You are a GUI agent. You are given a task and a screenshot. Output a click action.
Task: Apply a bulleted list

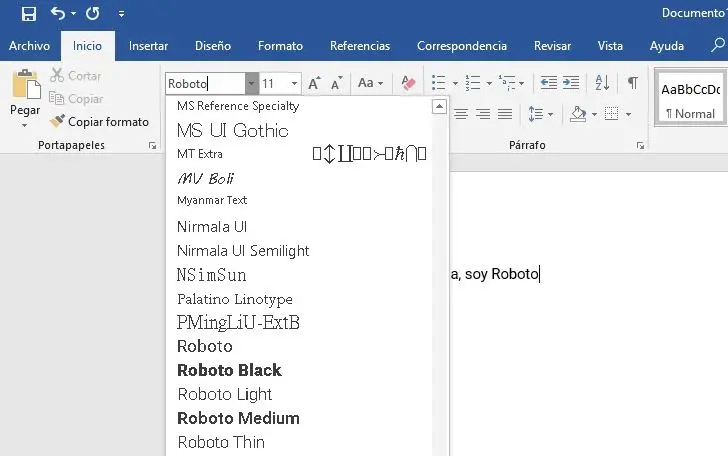(438, 83)
